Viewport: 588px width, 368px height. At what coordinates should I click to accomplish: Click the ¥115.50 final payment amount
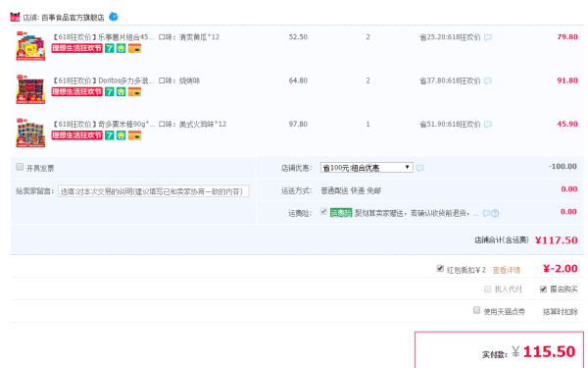click(x=543, y=351)
